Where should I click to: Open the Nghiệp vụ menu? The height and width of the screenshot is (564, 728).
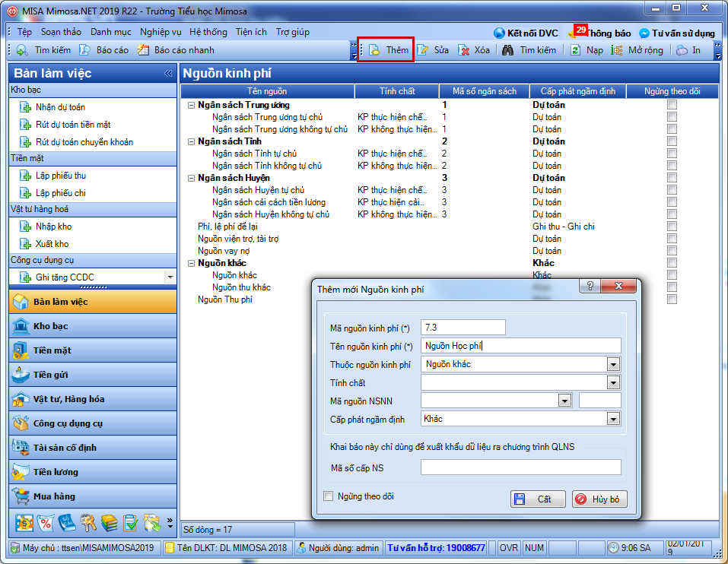point(161,32)
